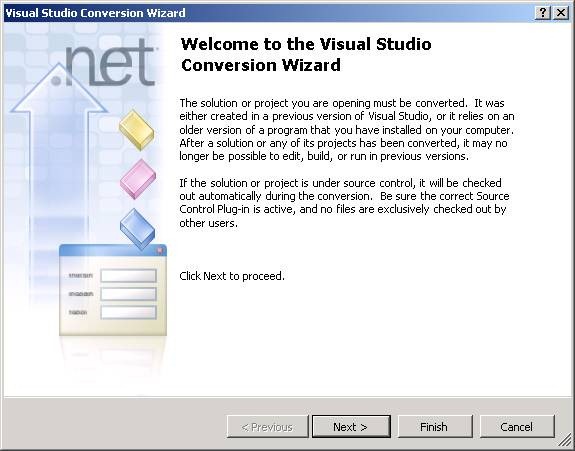
Task: Click the 'Click Next to proceed.' text
Action: (232, 276)
